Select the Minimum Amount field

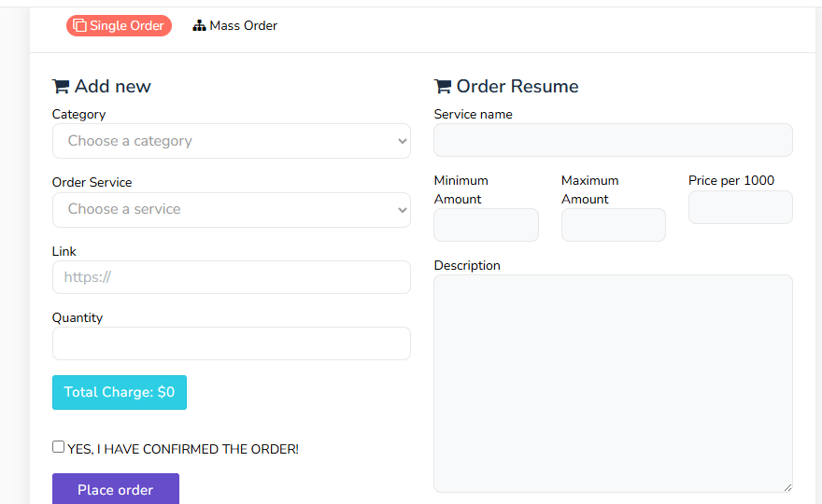click(x=486, y=225)
